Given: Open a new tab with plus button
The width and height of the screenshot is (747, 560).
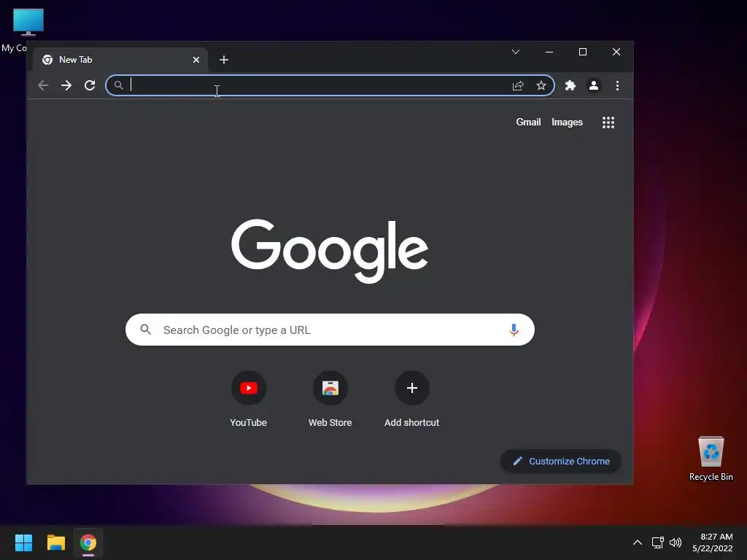Looking at the screenshot, I should (224, 60).
